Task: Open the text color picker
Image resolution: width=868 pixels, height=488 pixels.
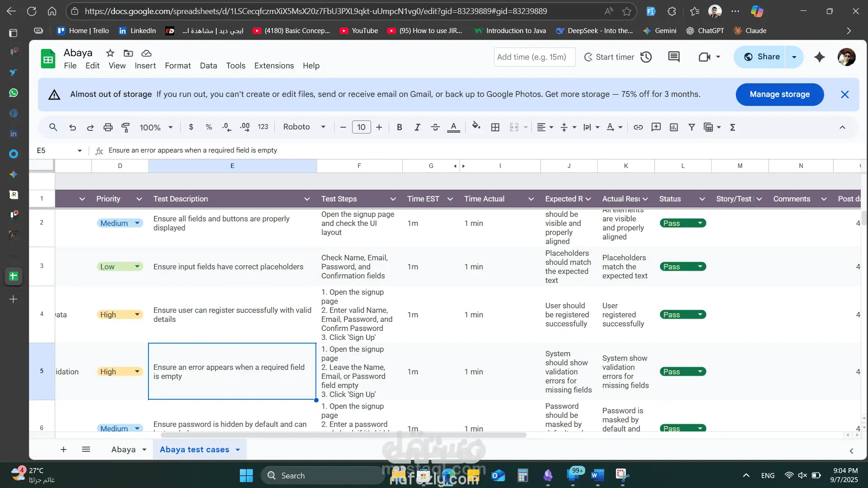Action: pos(453,127)
